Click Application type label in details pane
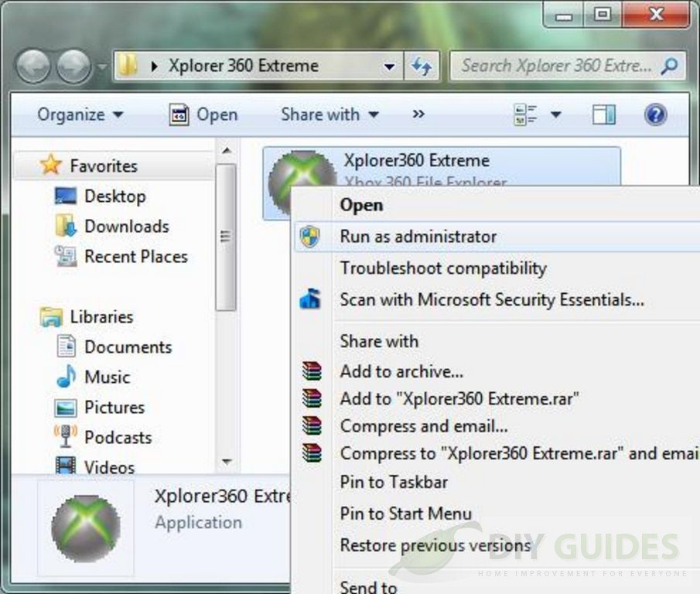This screenshot has width=700, height=594. click(198, 523)
